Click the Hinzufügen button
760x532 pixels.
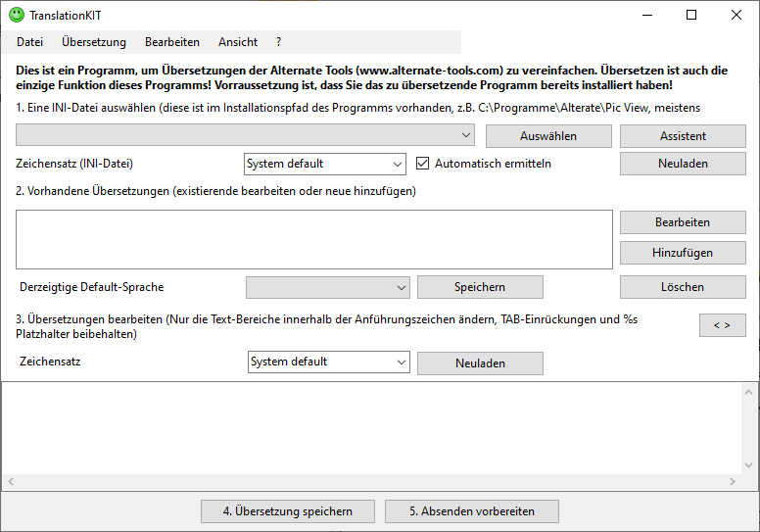pos(683,253)
